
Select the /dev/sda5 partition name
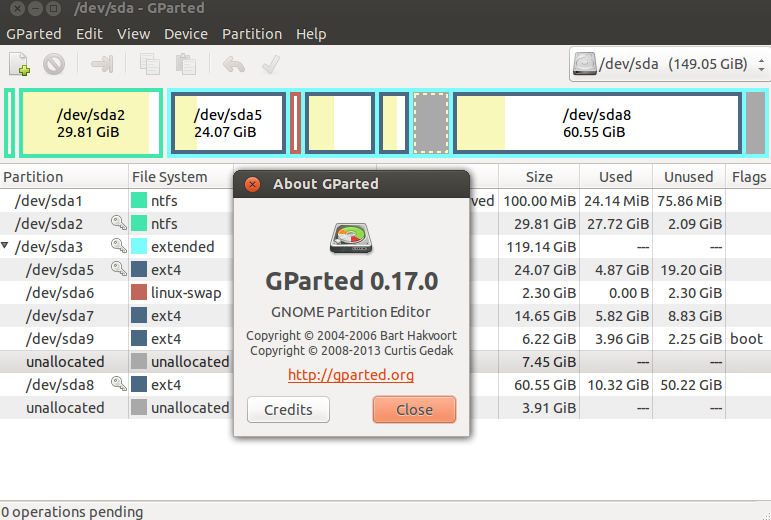click(x=59, y=270)
